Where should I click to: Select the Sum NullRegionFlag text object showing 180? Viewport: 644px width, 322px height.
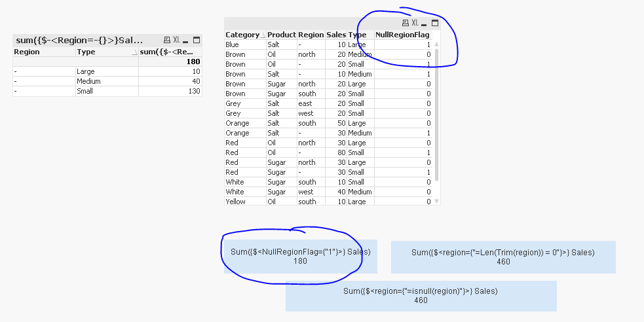tap(300, 257)
